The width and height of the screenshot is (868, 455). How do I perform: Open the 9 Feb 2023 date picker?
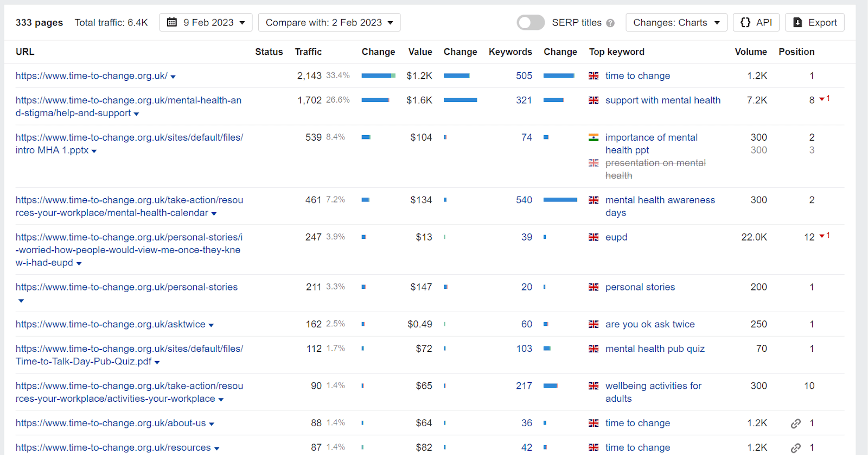point(206,22)
